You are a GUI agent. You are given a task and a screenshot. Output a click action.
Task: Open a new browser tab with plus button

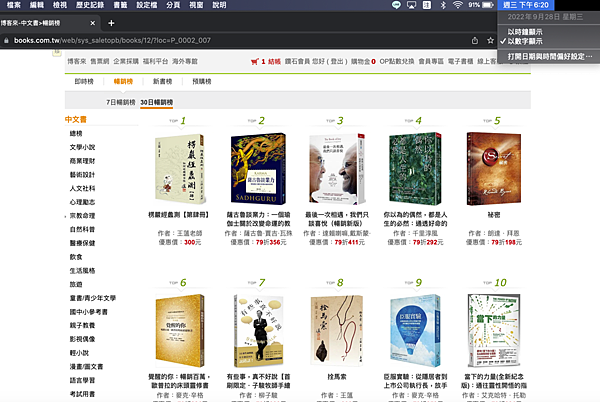111,23
